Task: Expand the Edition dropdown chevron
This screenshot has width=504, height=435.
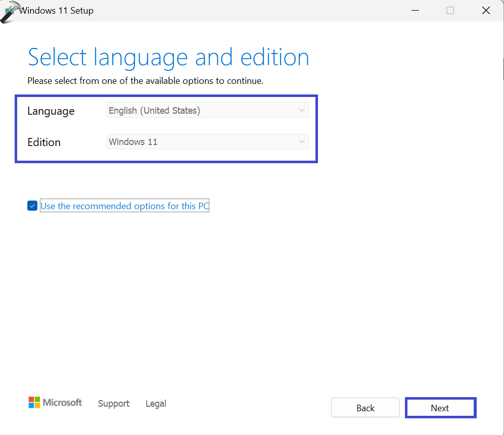Action: point(302,141)
